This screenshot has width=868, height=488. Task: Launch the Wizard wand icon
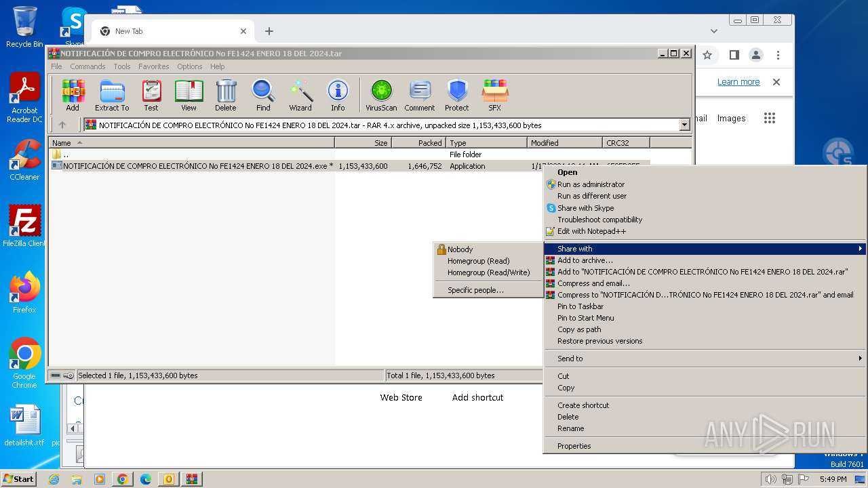click(x=300, y=95)
